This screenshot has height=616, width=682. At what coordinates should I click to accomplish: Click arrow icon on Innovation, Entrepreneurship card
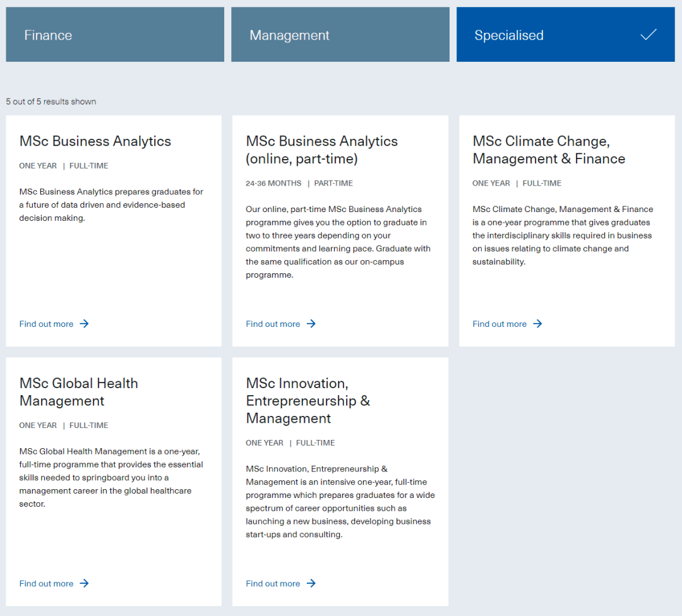[311, 583]
